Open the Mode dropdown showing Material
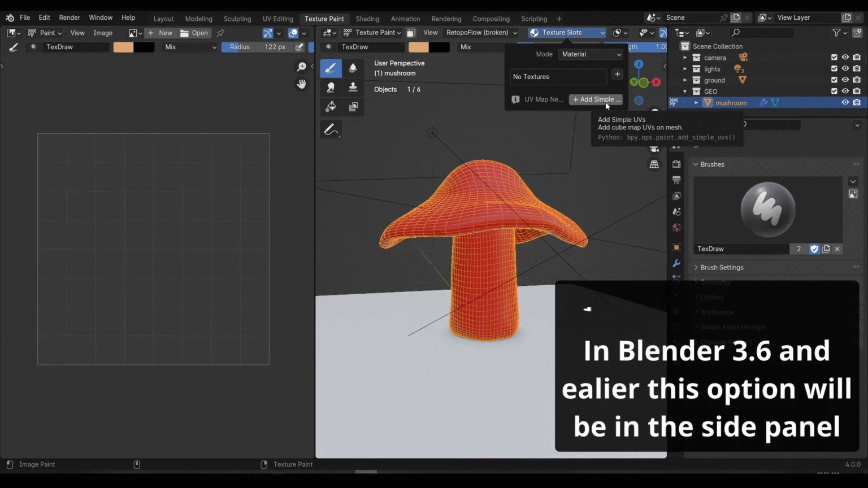The height and width of the screenshot is (488, 868). tap(590, 54)
